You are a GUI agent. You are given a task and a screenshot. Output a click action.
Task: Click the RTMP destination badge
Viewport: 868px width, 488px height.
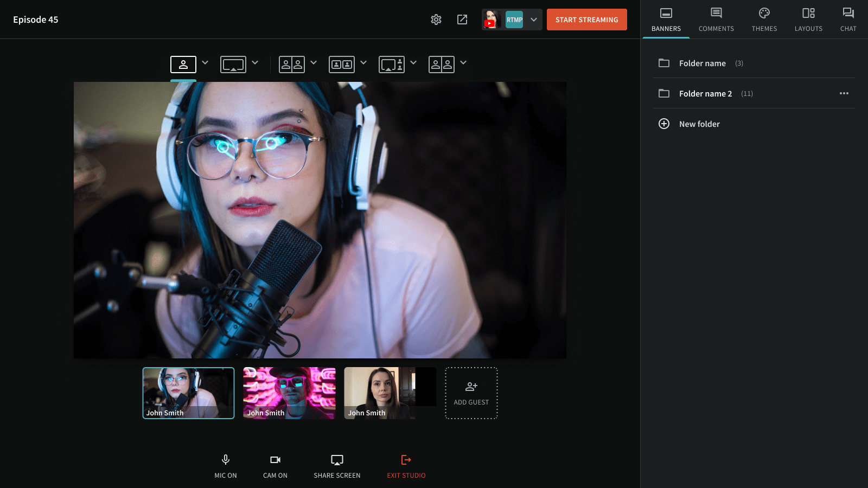tap(514, 20)
